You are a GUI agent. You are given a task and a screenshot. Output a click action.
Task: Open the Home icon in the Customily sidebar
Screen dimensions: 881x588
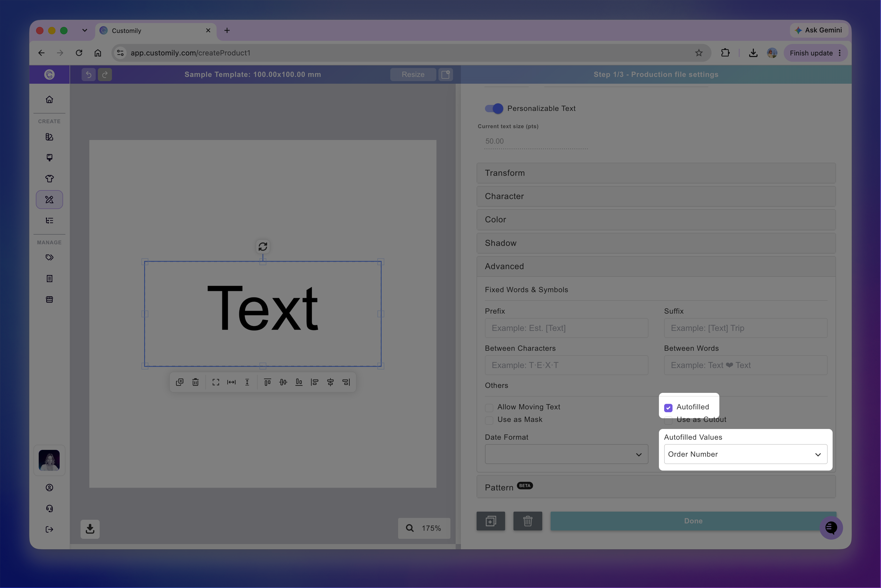[x=49, y=99]
